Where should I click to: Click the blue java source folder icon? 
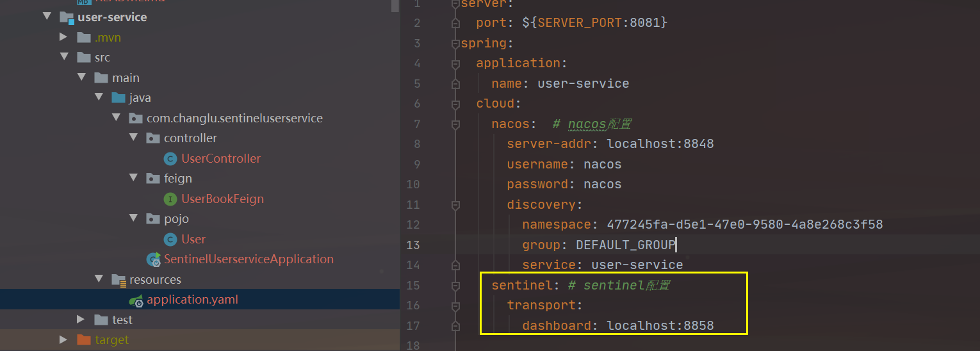pyautogui.click(x=118, y=98)
